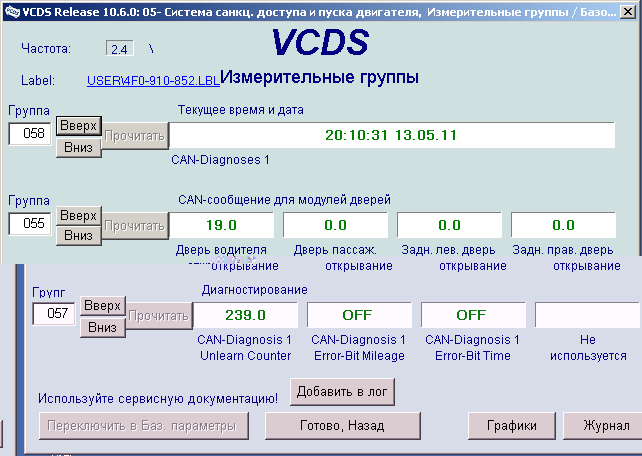Click Вверх button for group 057
This screenshot has width=642, height=456.
coord(103,306)
